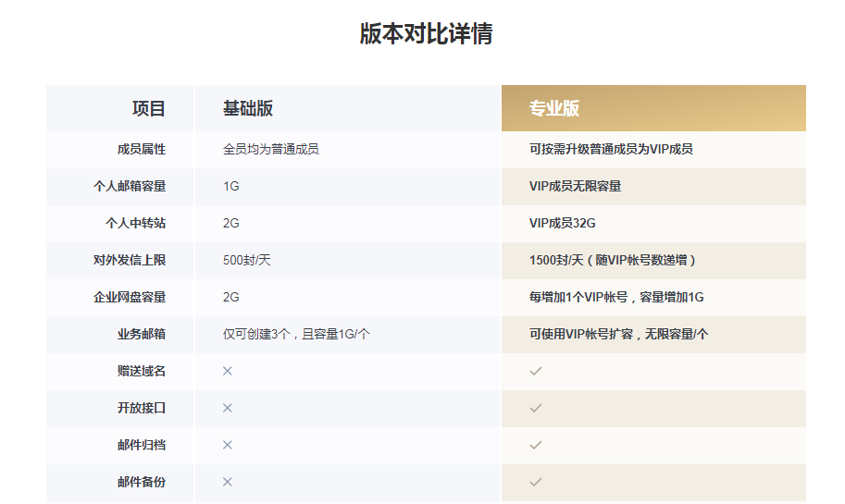The image size is (845, 504).
Task: Click the VIP成员无限容量 cell
Action: [x=575, y=186]
